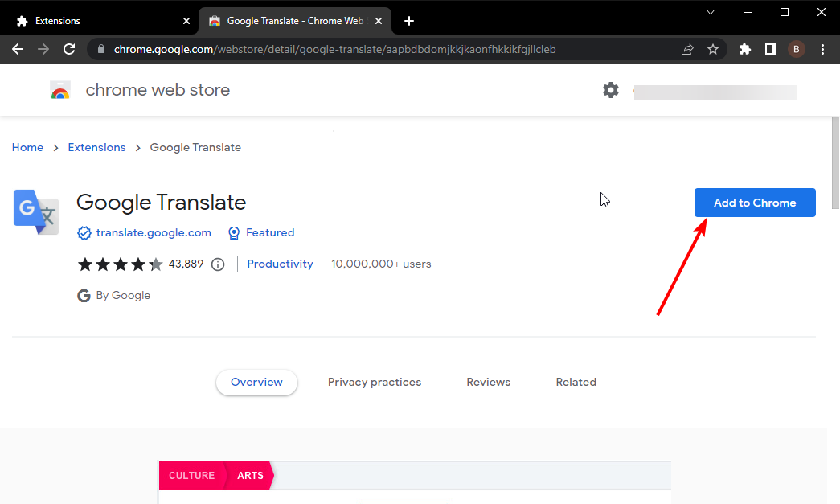This screenshot has height=504, width=840.
Task: Open translate.google.com publisher link
Action: [154, 233]
